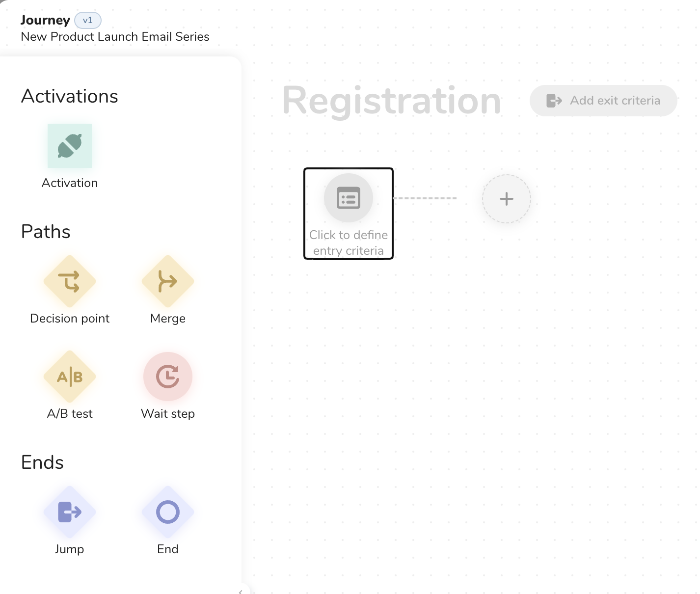Viewport: 700px width, 594px height.
Task: Select the Jump end icon
Action: click(x=70, y=512)
